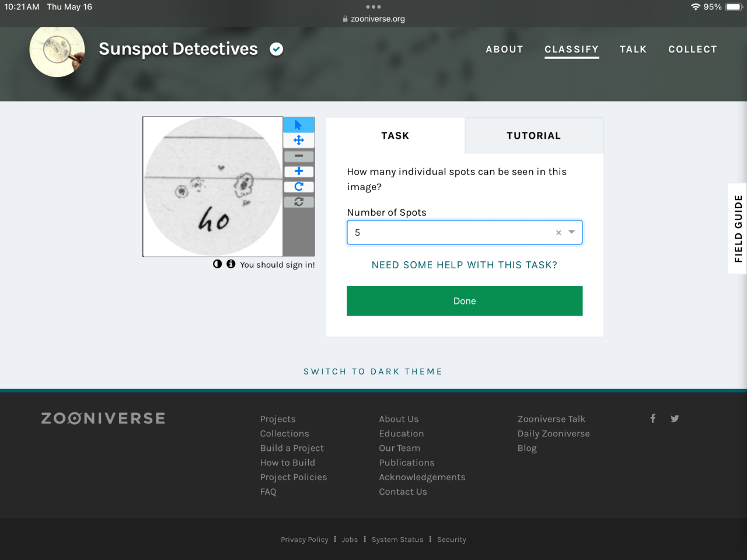The width and height of the screenshot is (747, 560).
Task: Open Our Team footer link
Action: click(x=400, y=448)
